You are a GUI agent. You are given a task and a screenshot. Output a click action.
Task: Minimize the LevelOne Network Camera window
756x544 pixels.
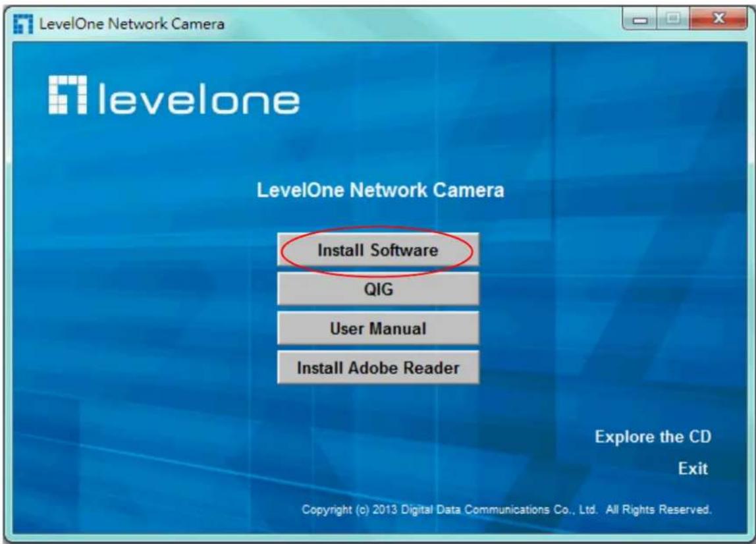coord(640,19)
